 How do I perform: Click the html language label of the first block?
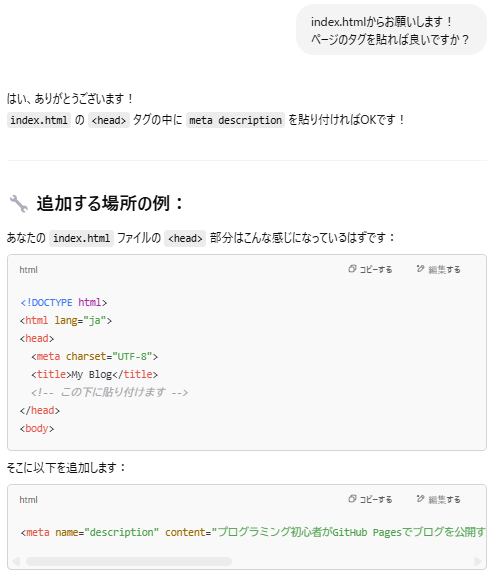click(28, 270)
